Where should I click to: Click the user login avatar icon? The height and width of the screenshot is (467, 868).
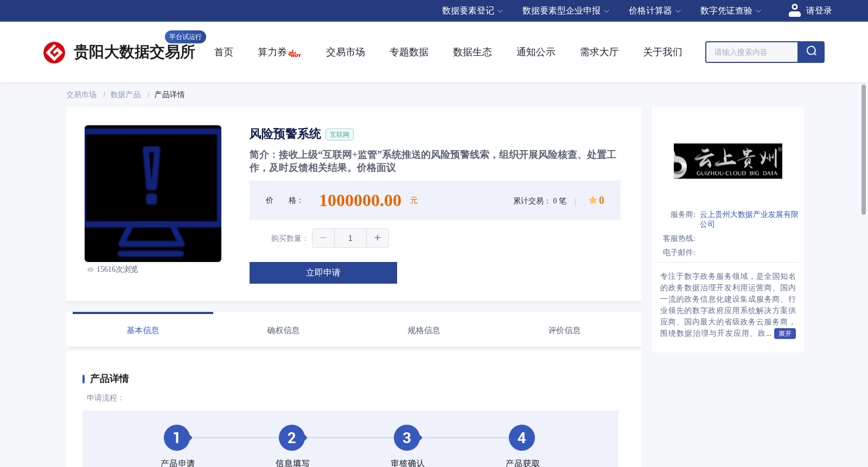point(794,10)
